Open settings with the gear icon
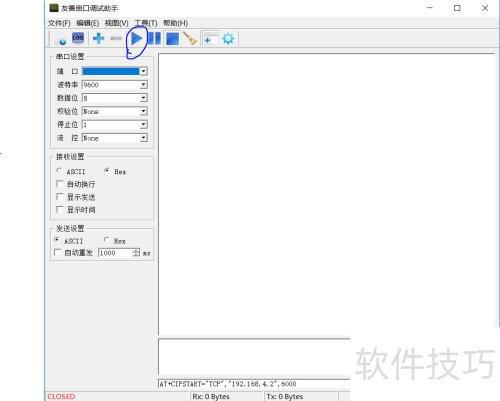Image resolution: width=500 pixels, height=401 pixels. pos(228,39)
